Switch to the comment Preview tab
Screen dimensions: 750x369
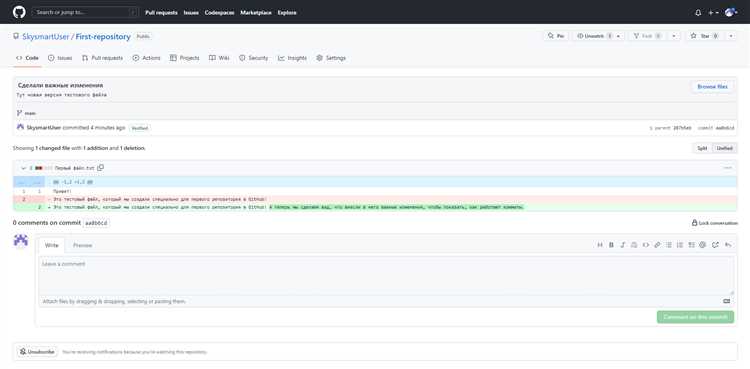[x=82, y=245]
